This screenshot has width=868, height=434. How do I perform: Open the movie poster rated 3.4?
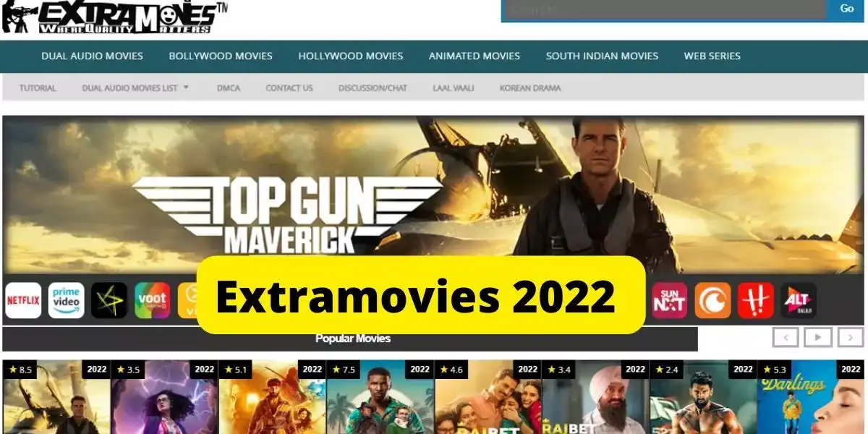(x=595, y=397)
